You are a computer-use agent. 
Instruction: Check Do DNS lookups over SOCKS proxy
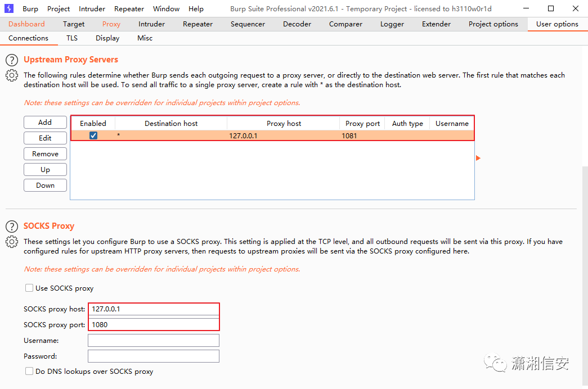click(29, 371)
